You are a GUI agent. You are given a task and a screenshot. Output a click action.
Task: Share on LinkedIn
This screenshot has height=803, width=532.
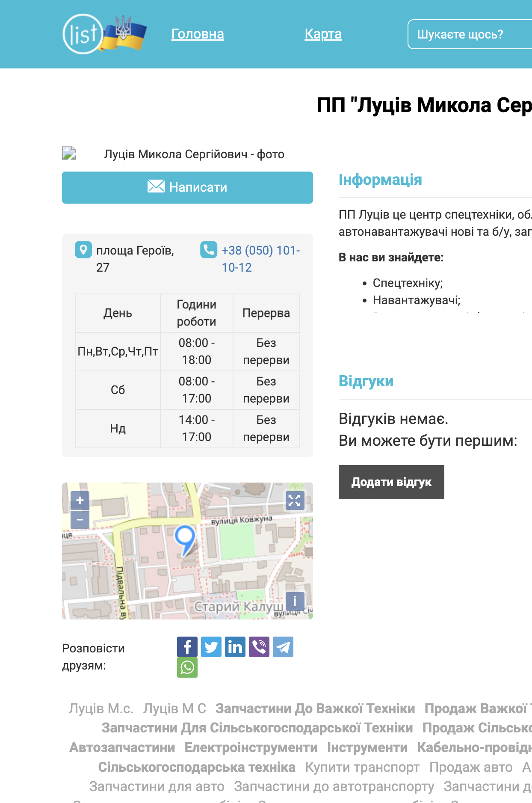[235, 647]
